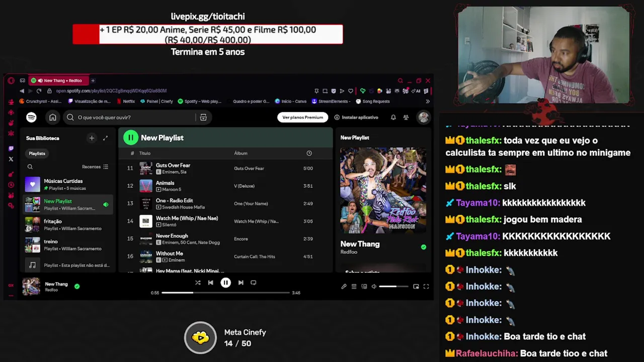Screen dimensions: 644x362
Task: Show more bookmarks chevron
Action: 428,101
